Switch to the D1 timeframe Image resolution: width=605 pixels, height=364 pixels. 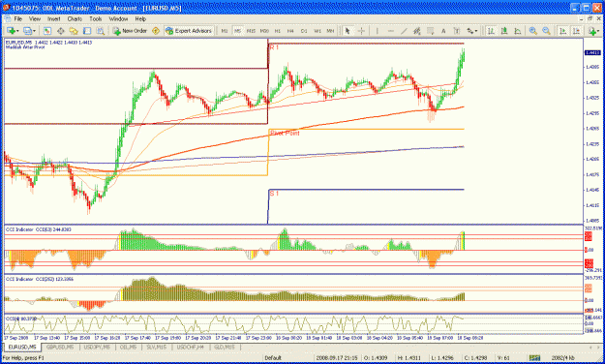pyautogui.click(x=304, y=31)
